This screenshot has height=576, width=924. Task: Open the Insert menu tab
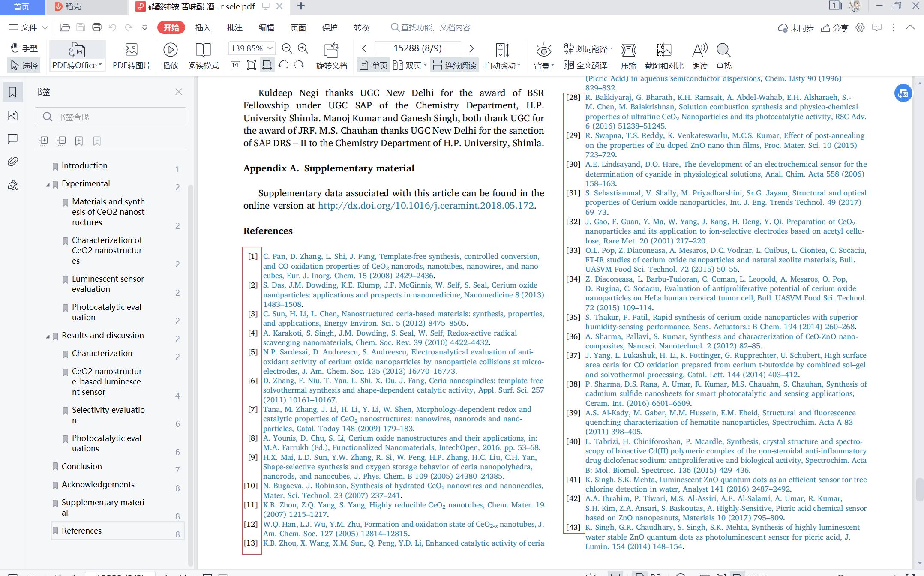point(203,27)
